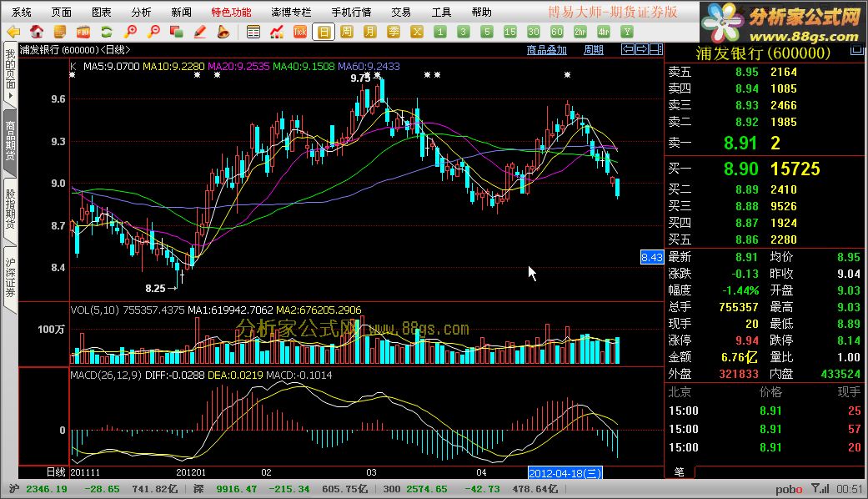Click the 8.43 price marker label
This screenshot has width=868, height=499.
[x=651, y=257]
